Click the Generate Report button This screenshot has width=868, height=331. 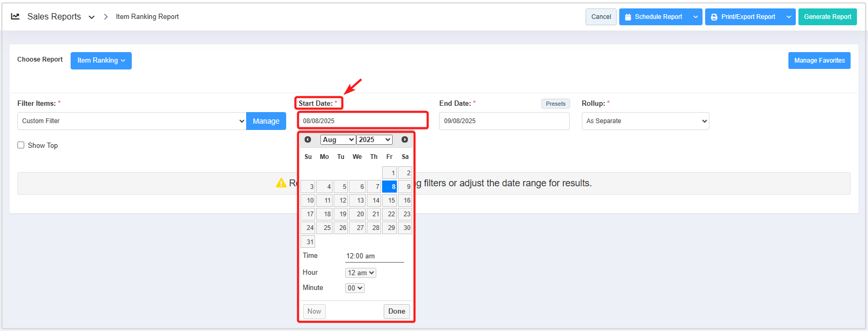click(x=827, y=17)
